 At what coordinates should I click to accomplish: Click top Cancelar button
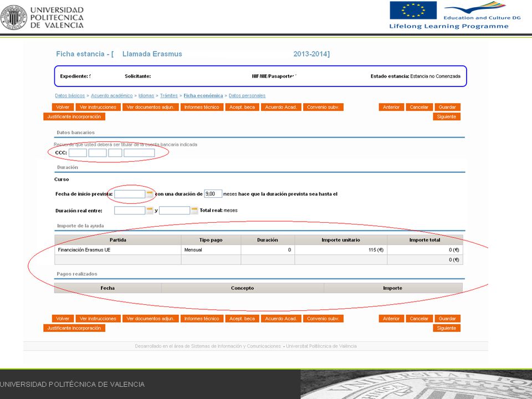point(419,107)
